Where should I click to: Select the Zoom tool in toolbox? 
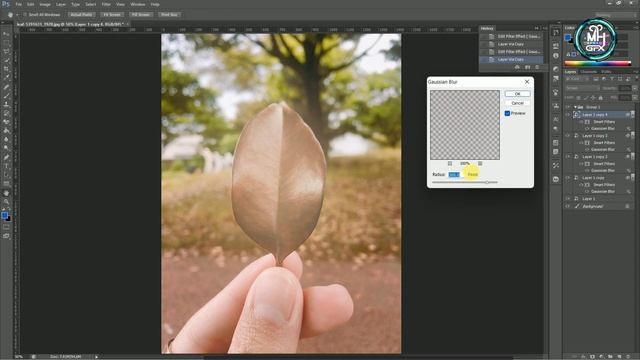pyautogui.click(x=6, y=202)
